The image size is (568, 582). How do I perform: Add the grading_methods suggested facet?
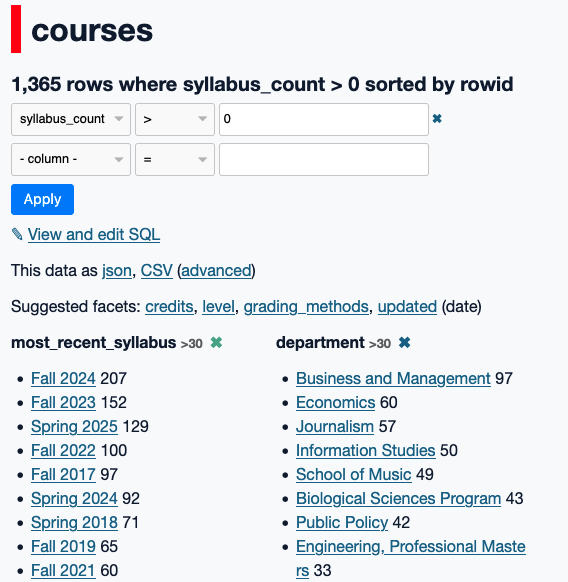click(306, 307)
